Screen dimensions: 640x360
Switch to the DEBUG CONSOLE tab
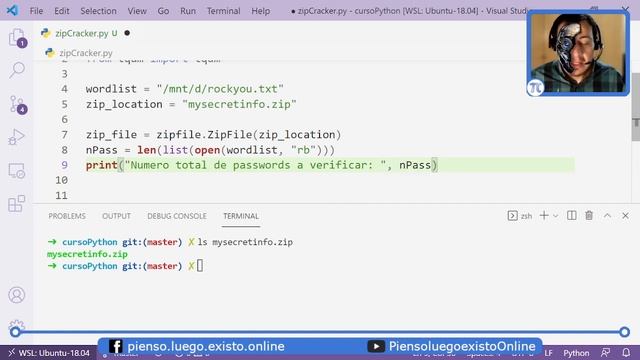[x=177, y=216]
